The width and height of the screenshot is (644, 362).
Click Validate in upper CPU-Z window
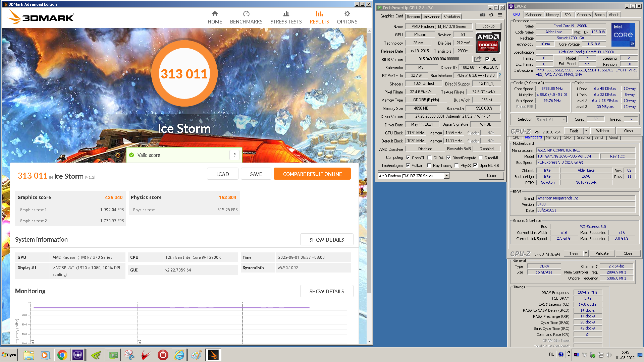point(602,131)
